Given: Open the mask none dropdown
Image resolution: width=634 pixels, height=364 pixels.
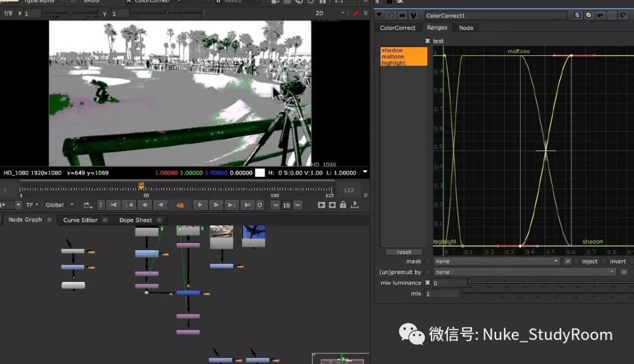Looking at the screenshot, I should coord(496,261).
